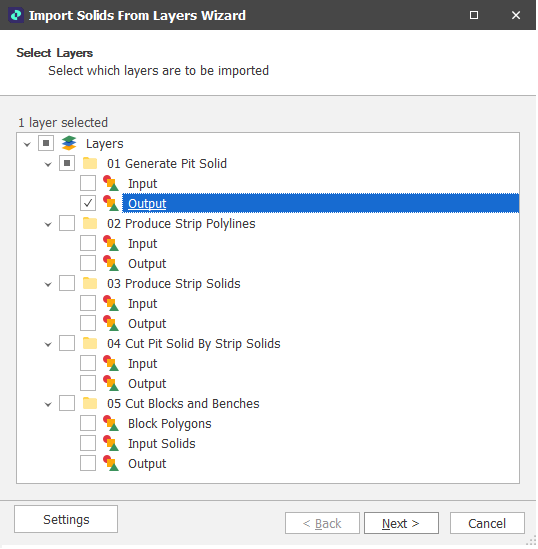
Task: Click the shapes icon beside Block Polygons
Action: click(x=111, y=423)
